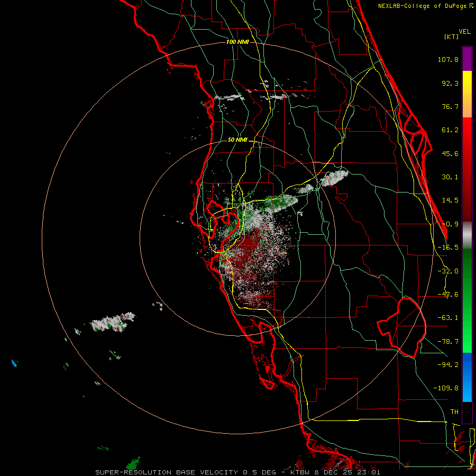Select the 107.8 value on velocity scale
This screenshot has width=476, height=476.
coord(448,59)
